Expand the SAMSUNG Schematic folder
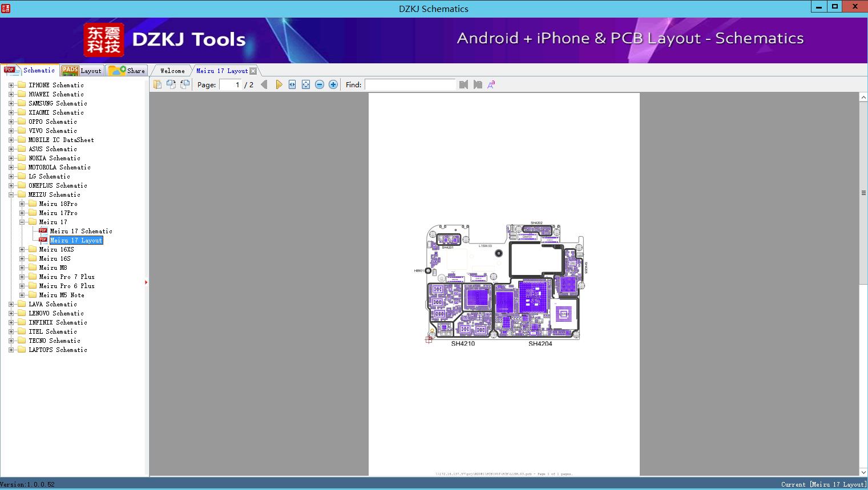The height and width of the screenshot is (490, 868). [x=11, y=103]
